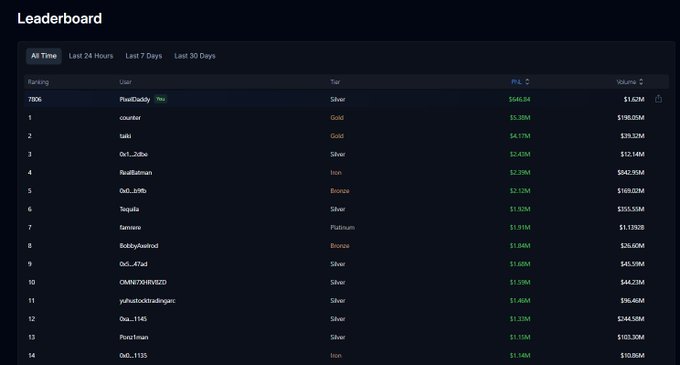Click ranking number 13

pos(31,337)
